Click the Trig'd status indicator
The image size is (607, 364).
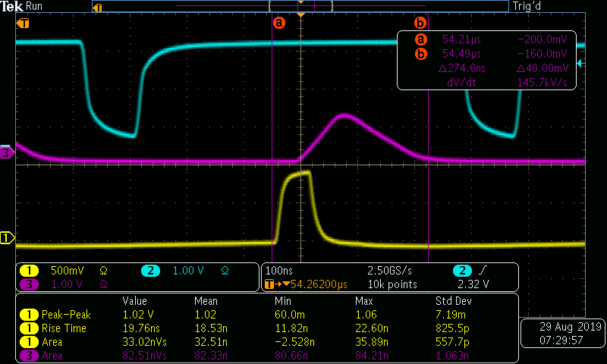[x=527, y=6]
